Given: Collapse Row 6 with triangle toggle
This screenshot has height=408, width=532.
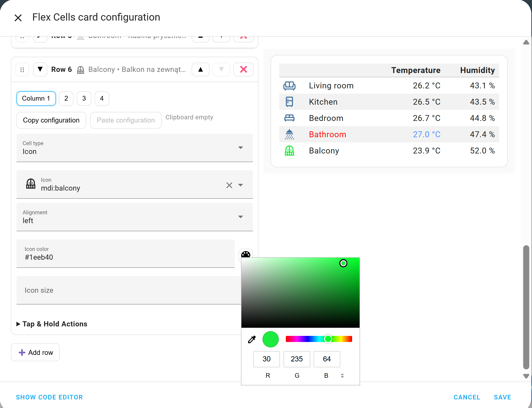Looking at the screenshot, I should point(40,69).
